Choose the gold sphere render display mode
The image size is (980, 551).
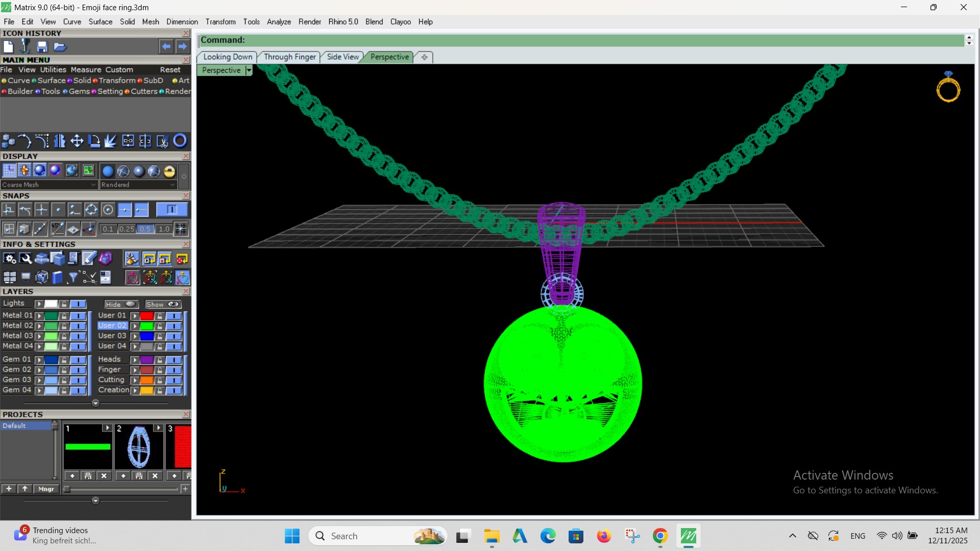pyautogui.click(x=169, y=171)
